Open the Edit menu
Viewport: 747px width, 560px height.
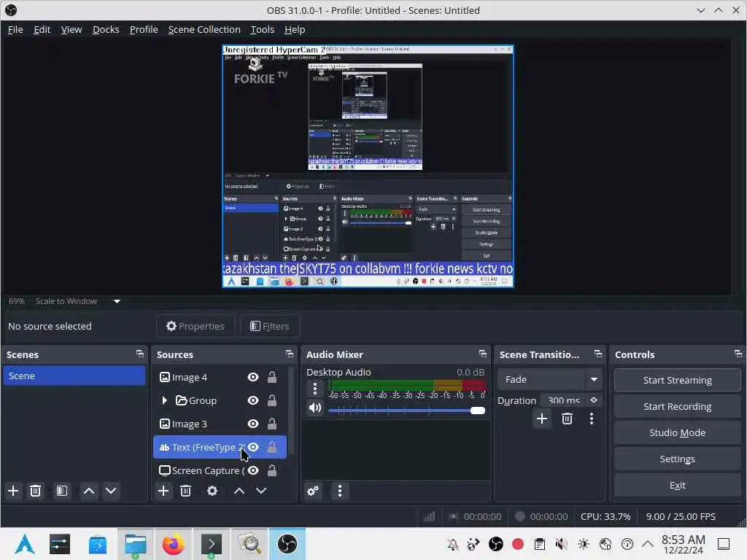point(42,29)
